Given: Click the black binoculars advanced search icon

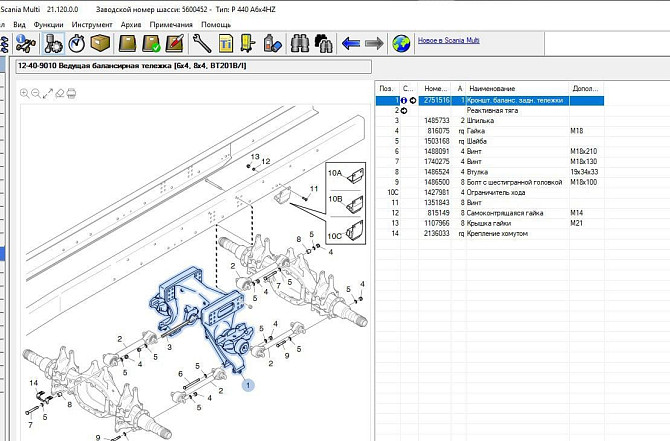Looking at the screenshot, I should (323, 44).
